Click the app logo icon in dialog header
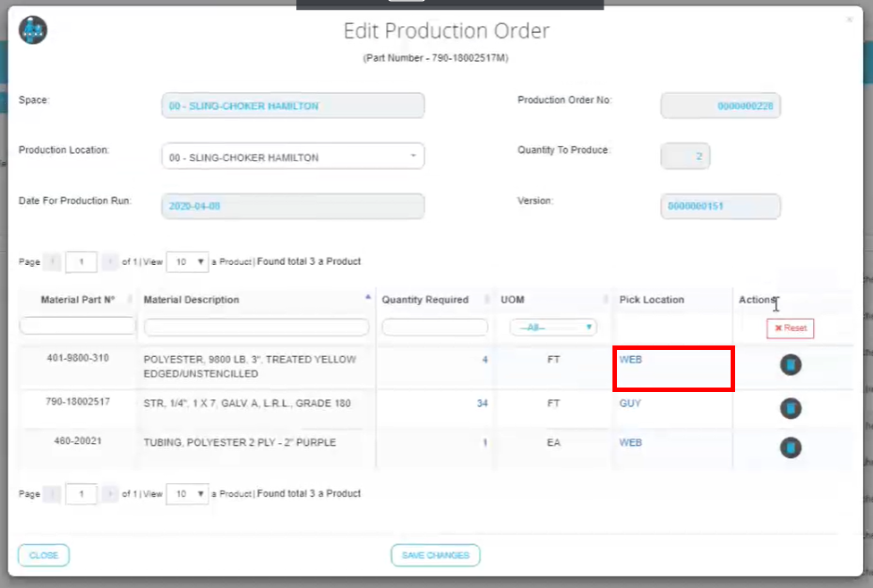This screenshot has height=588, width=873. click(x=33, y=31)
